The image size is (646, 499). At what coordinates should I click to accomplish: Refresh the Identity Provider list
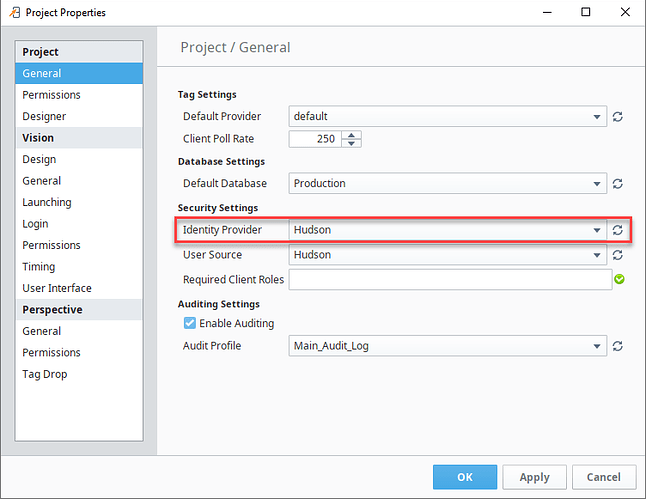[618, 230]
